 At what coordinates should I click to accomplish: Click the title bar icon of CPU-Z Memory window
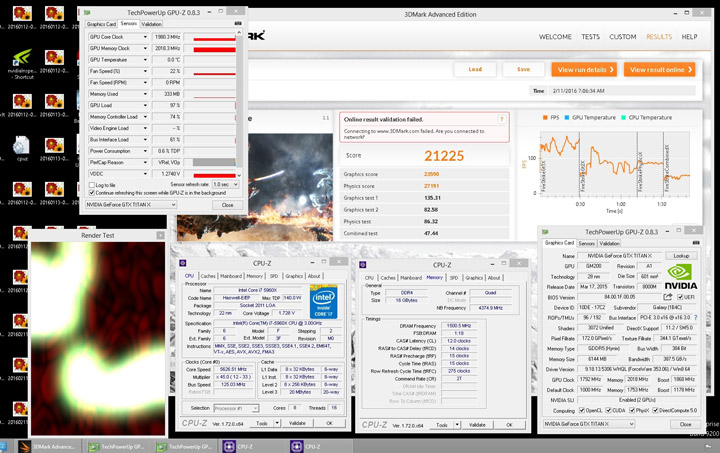(x=362, y=265)
